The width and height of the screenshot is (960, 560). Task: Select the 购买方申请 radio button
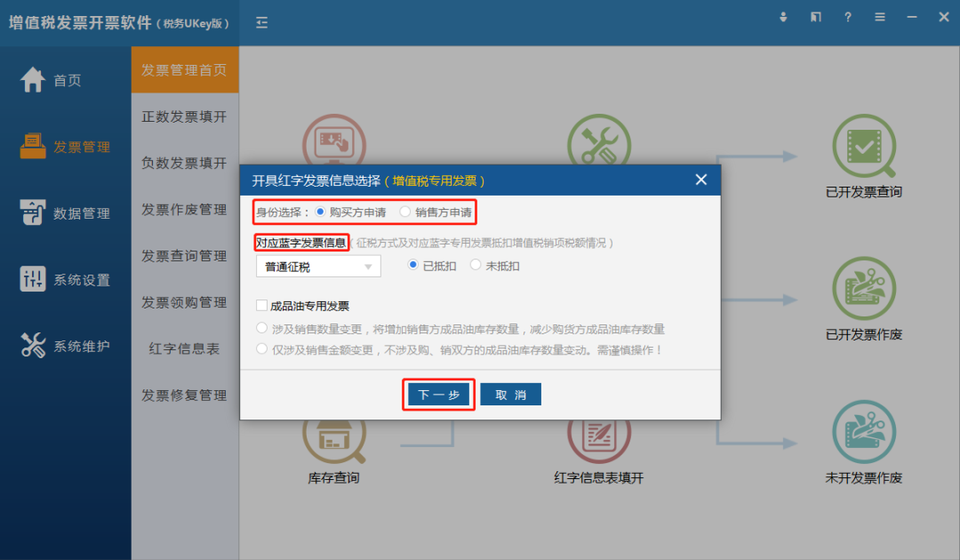321,212
